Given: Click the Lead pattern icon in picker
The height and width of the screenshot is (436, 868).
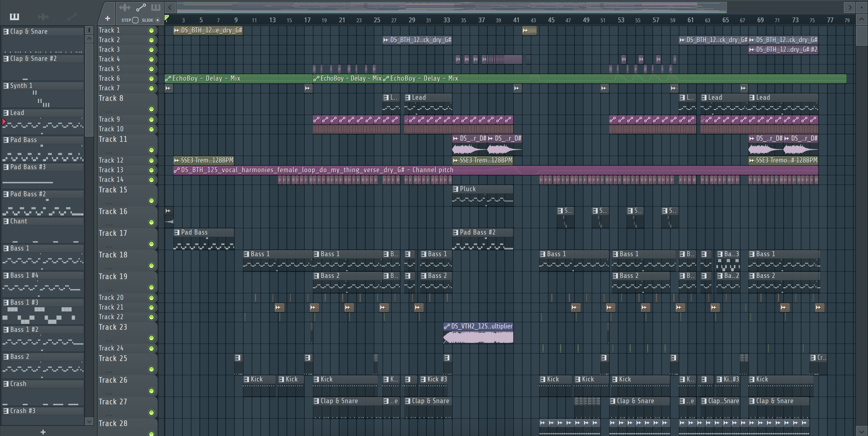Looking at the screenshot, I should (6, 113).
